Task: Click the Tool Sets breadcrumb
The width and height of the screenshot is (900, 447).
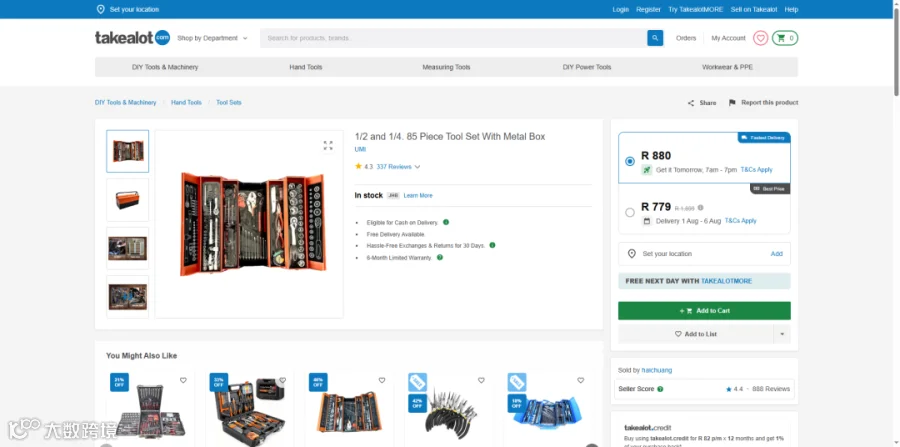Action: [x=228, y=103]
